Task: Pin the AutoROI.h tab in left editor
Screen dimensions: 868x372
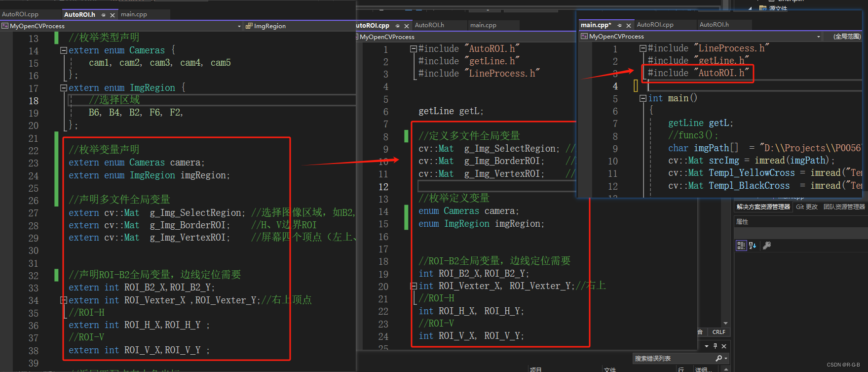Action: [x=103, y=15]
